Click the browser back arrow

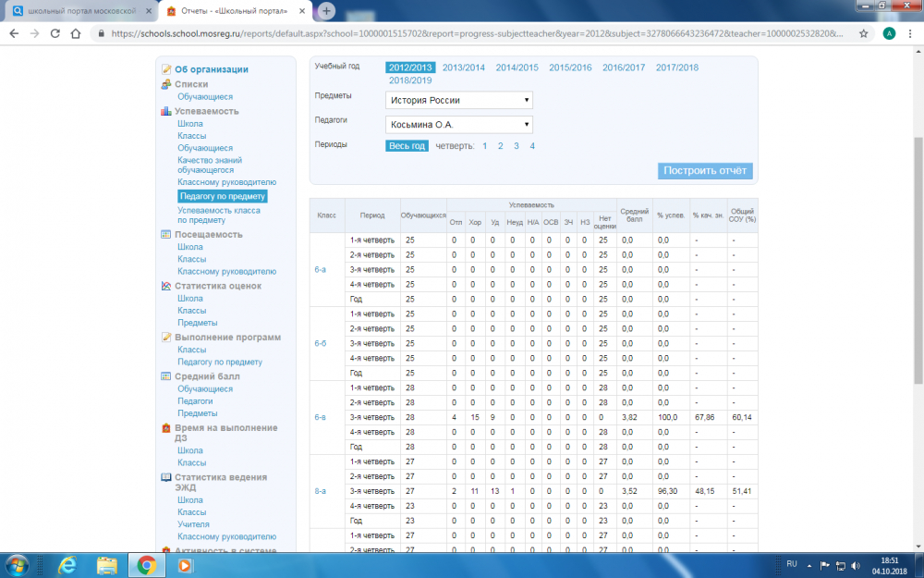tap(14, 33)
